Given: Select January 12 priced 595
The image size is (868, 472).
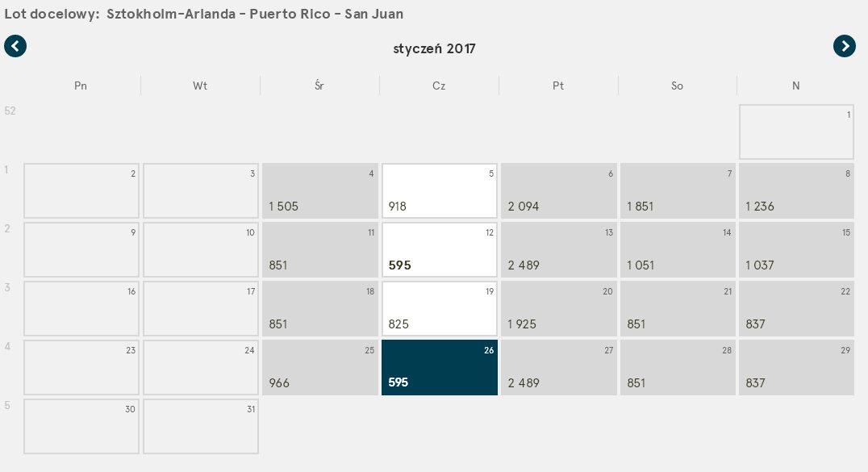Looking at the screenshot, I should 440,249.
